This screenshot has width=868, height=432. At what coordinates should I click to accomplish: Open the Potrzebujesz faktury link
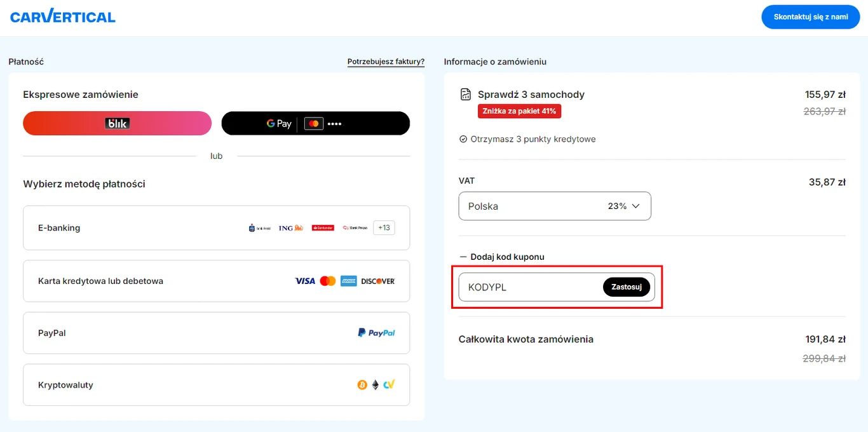pyautogui.click(x=385, y=62)
